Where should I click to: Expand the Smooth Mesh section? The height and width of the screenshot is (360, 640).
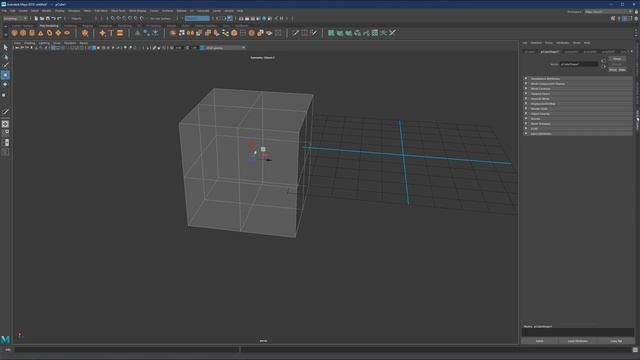coord(578,99)
